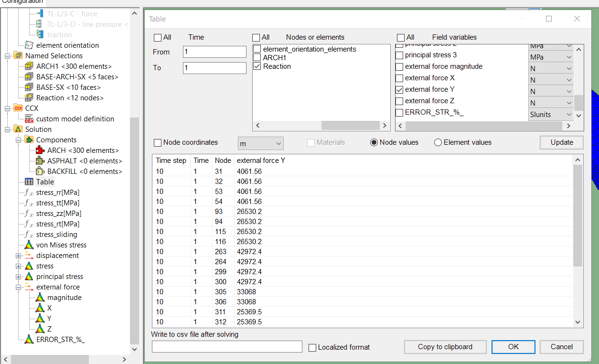Cancel the Table dialog
The width and height of the screenshot is (599, 364).
pyautogui.click(x=562, y=347)
